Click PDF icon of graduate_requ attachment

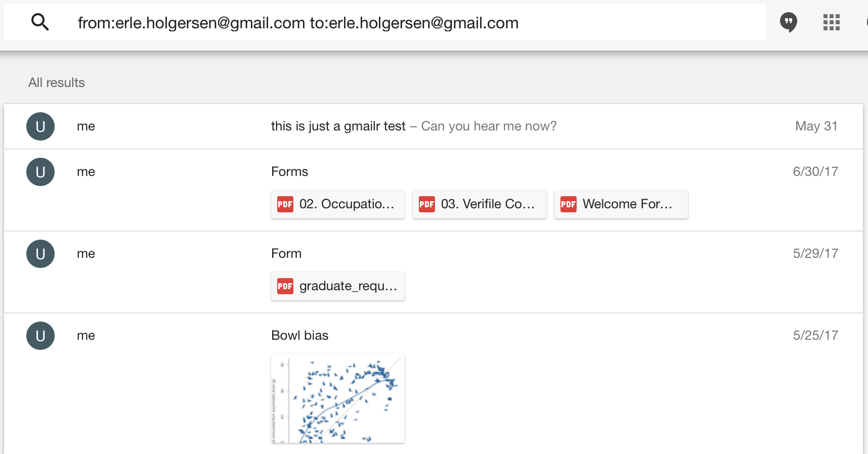[x=285, y=286]
